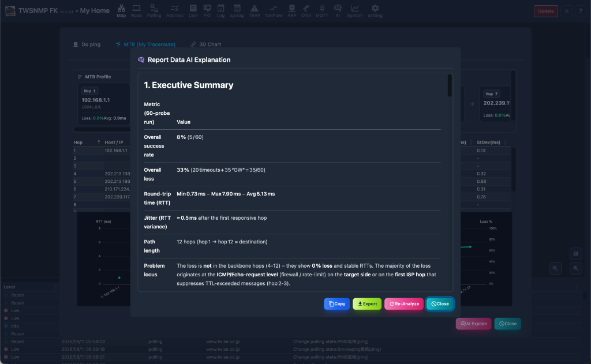
Task: Click the TWSNMP FK app logo
Action: pyautogui.click(x=10, y=10)
